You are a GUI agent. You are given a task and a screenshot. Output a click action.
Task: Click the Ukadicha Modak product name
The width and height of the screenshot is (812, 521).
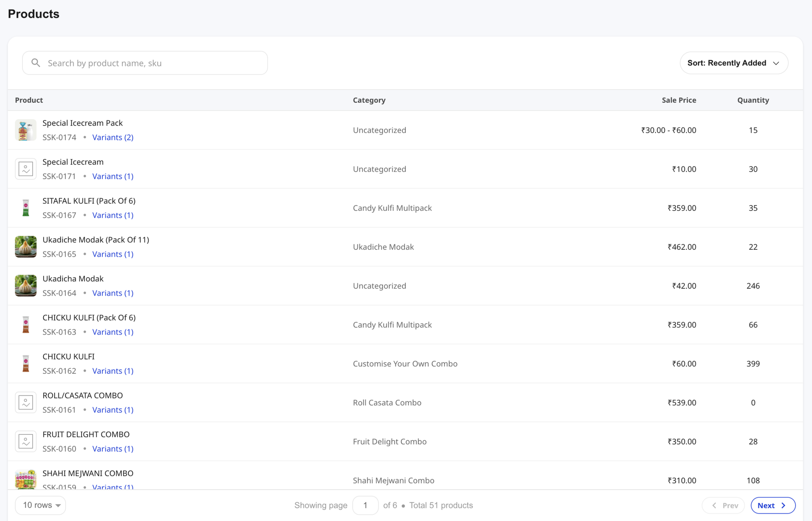click(73, 278)
